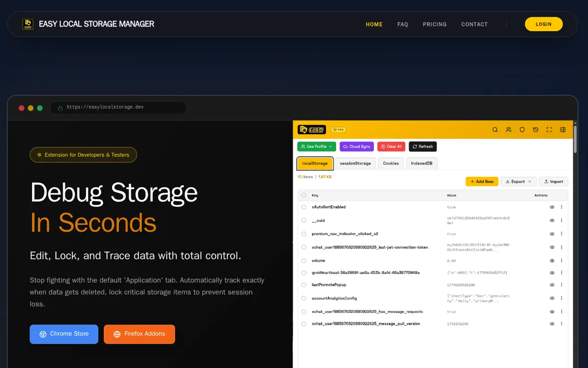Open three-dot menu for the grokHeartbeat row
The width and height of the screenshot is (588, 368).
pos(561,273)
